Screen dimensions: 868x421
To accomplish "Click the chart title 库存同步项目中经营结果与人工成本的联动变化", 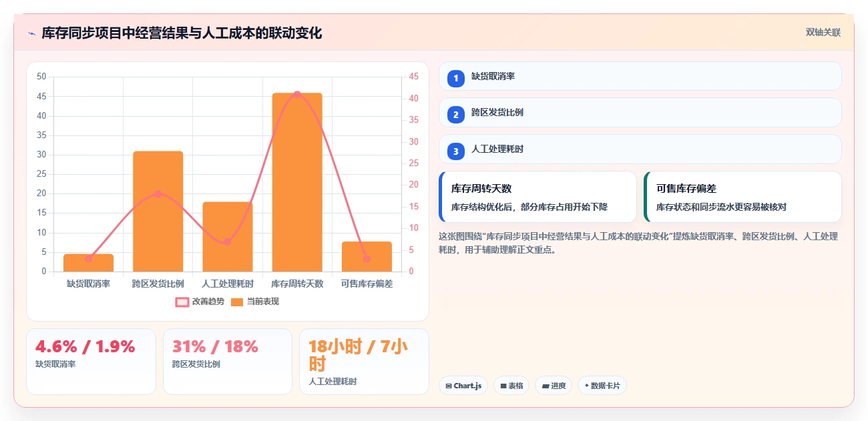I will (x=182, y=33).
